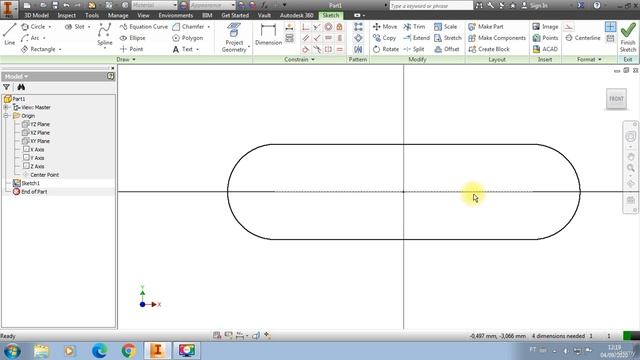Click Insert Points
640x360 pixels.
coord(545,38)
